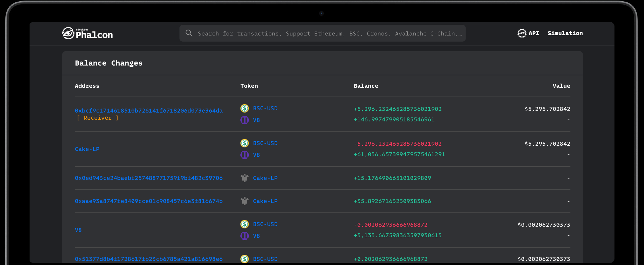Open BSC-USD link in 0x51377d row
Viewport: 644px width, 265px height.
[265, 259]
